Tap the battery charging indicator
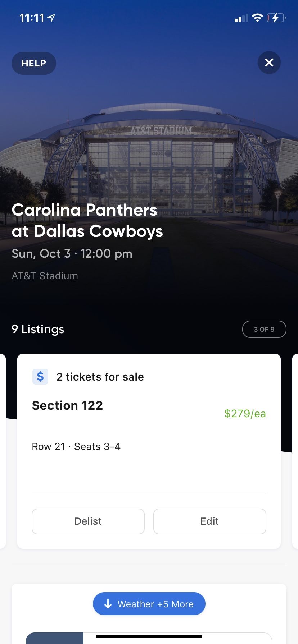The image size is (298, 644). coord(276,18)
